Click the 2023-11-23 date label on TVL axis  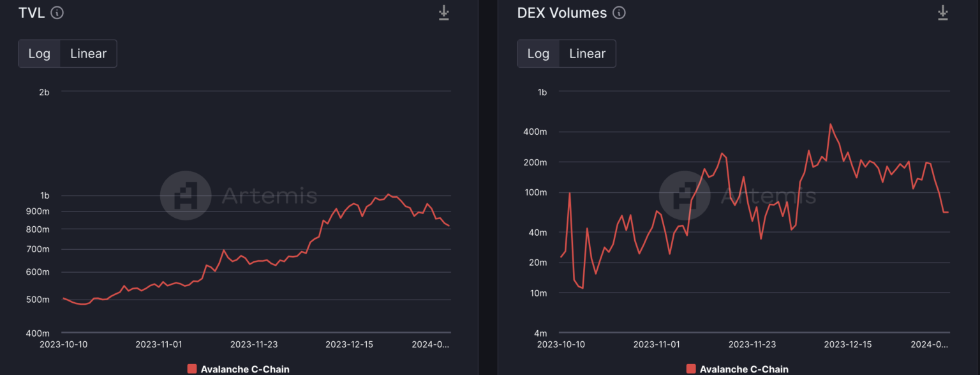coord(254,344)
